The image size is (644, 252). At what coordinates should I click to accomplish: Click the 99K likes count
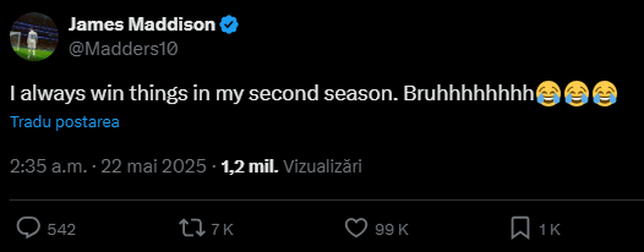click(391, 230)
